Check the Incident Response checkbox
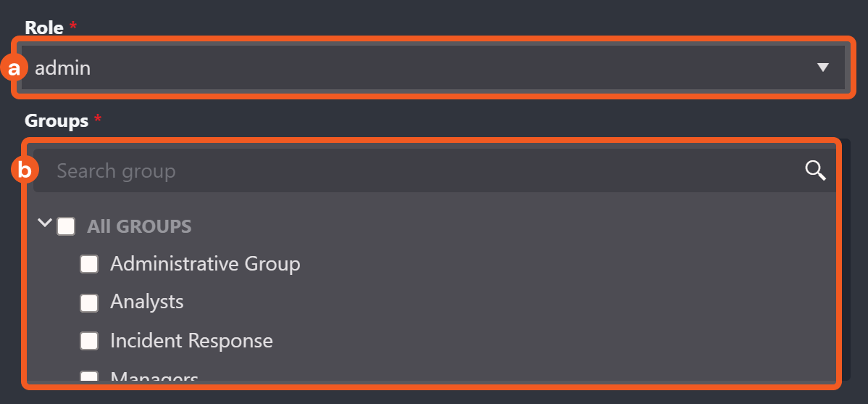 click(89, 341)
